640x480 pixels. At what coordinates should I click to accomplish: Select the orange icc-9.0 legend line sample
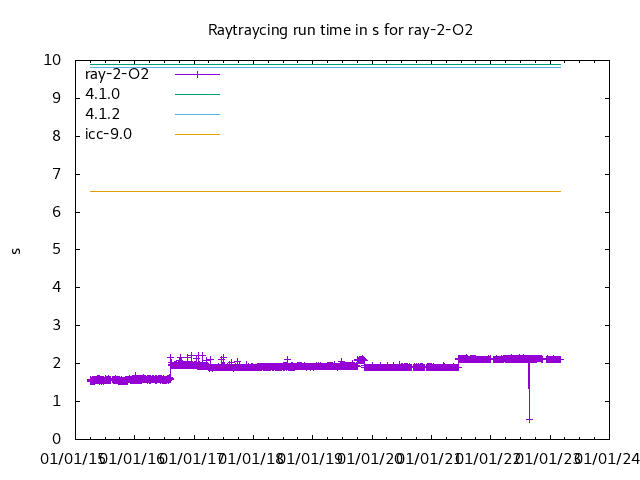click(197, 134)
